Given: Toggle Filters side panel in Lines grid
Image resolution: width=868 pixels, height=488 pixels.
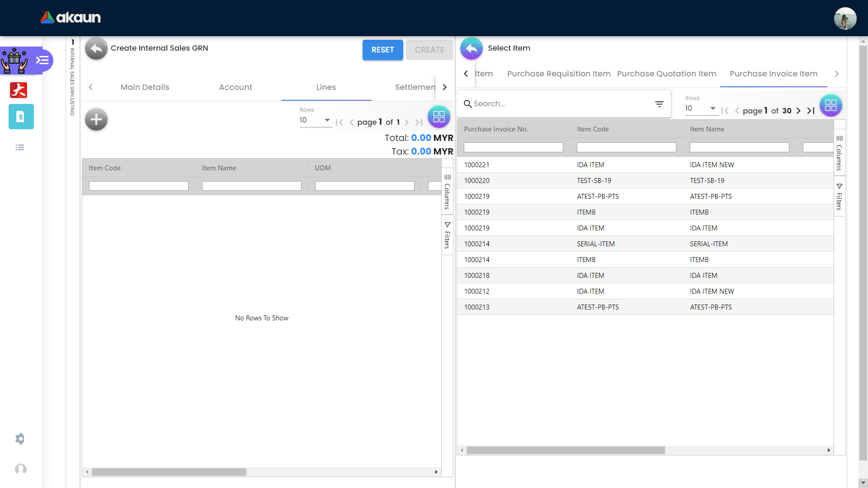Looking at the screenshot, I should [447, 236].
